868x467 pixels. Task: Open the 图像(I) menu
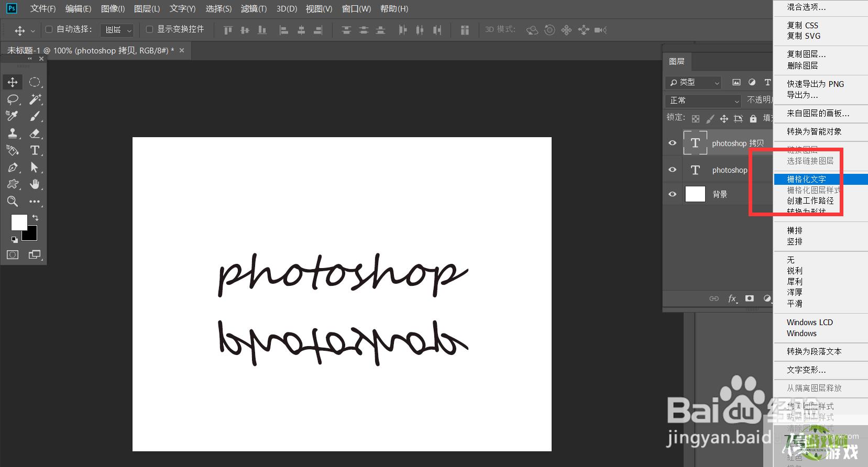[x=113, y=9]
